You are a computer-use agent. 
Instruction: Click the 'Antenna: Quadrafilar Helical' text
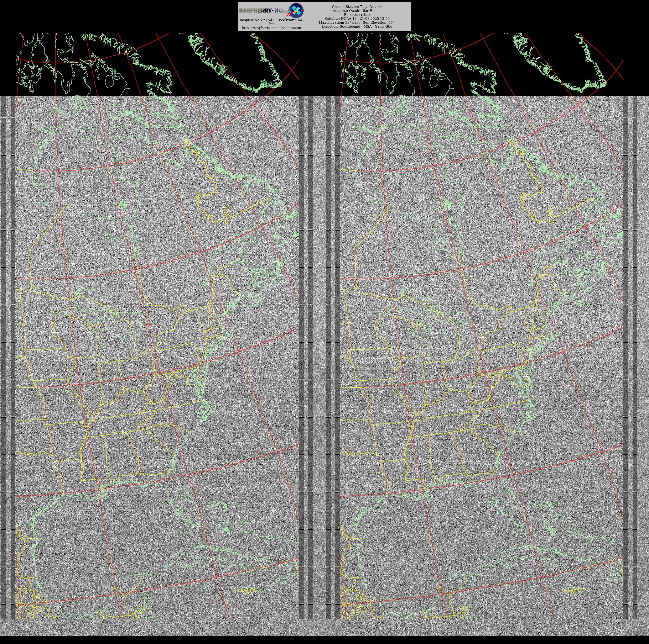pos(357,11)
